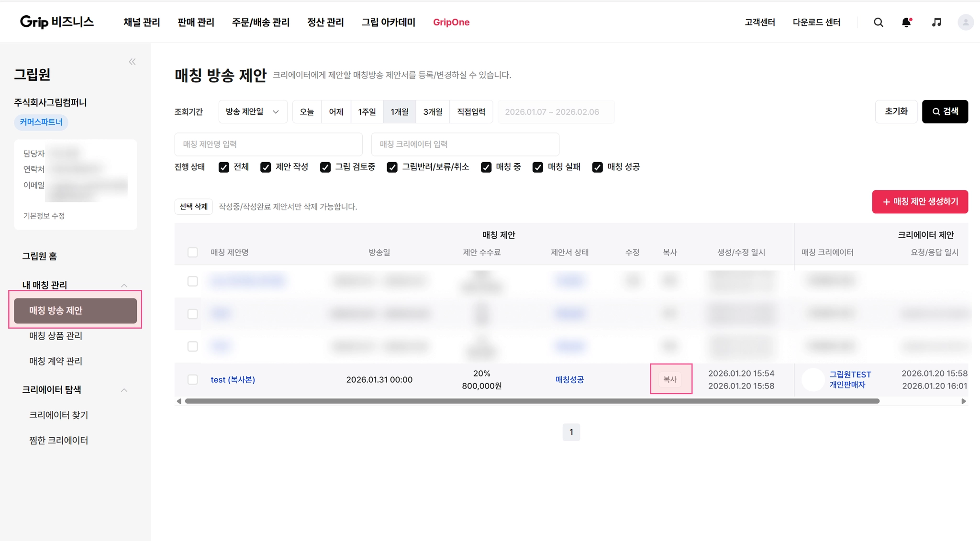Viewport: 980px width, 541px height.
Task: Click the horizontal table scrollbar
Action: click(531, 401)
